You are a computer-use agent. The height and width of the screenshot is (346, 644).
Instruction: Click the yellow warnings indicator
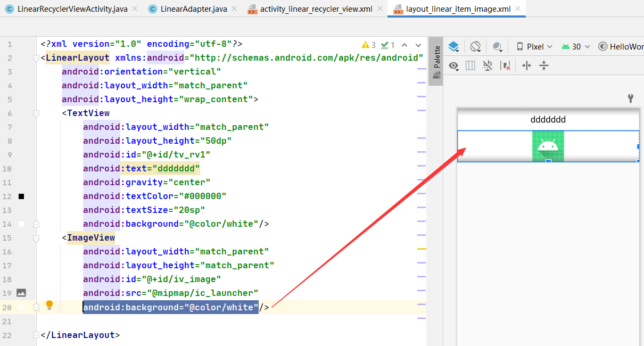(369, 45)
